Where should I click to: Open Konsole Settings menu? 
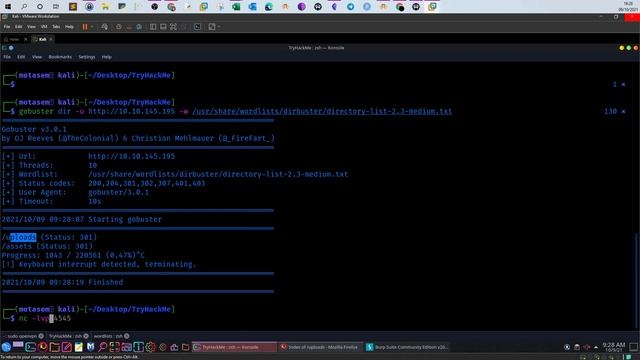[x=87, y=57]
